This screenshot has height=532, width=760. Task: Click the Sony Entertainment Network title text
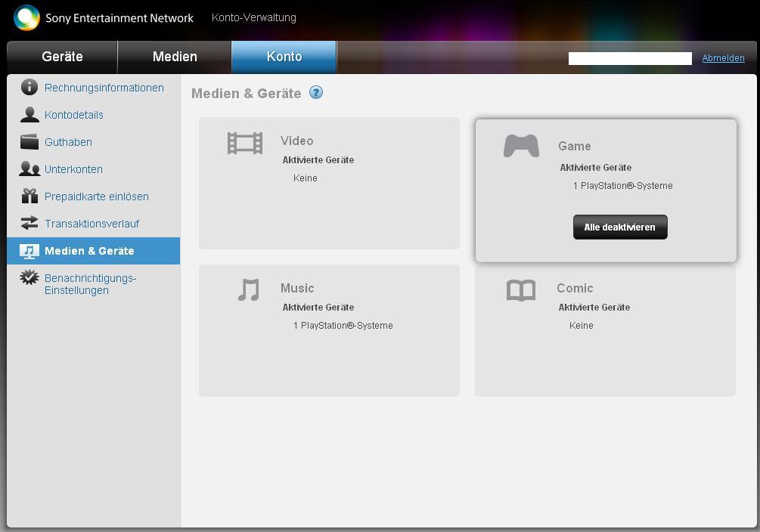tap(119, 18)
